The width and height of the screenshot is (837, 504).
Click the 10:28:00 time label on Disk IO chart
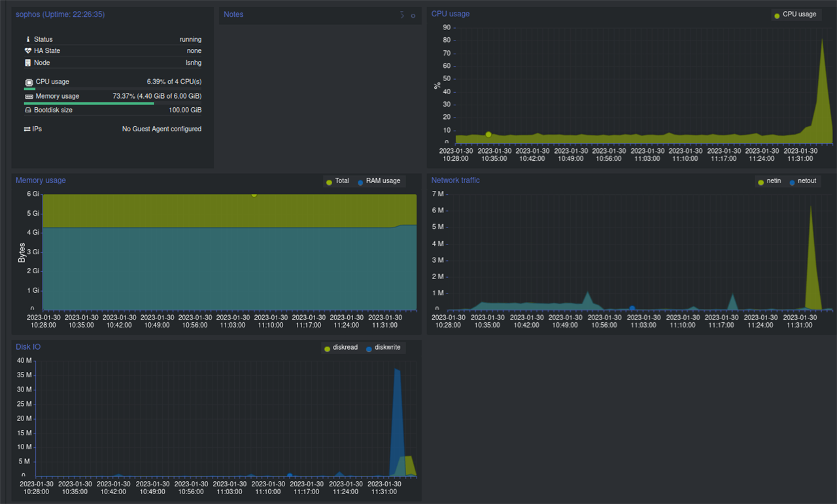(x=35, y=492)
